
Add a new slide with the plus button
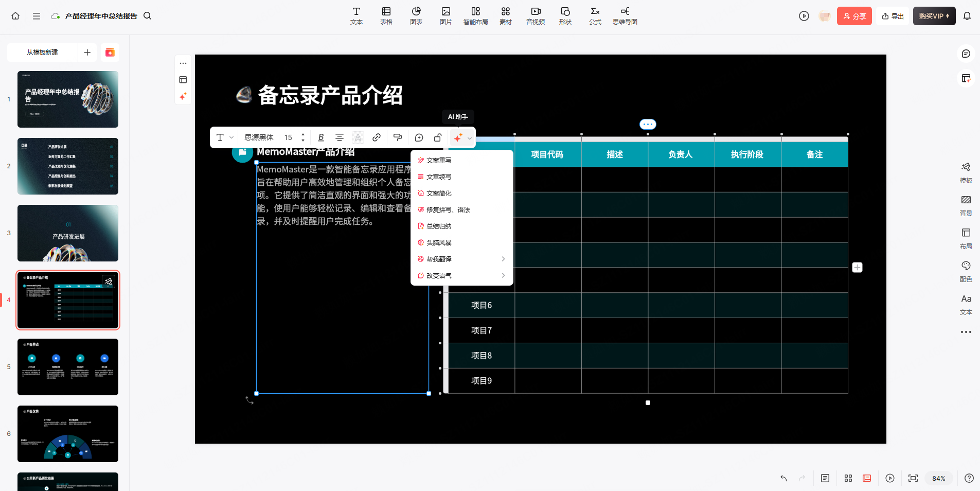[x=87, y=52]
